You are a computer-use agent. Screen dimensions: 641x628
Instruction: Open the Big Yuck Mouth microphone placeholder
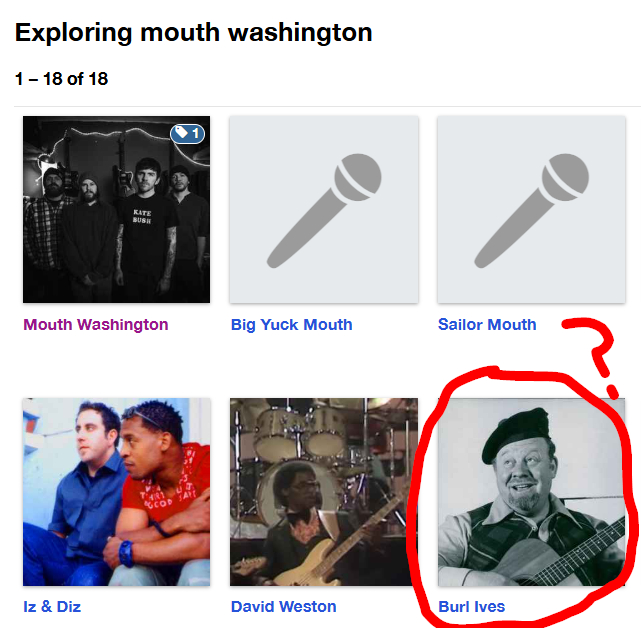point(323,209)
